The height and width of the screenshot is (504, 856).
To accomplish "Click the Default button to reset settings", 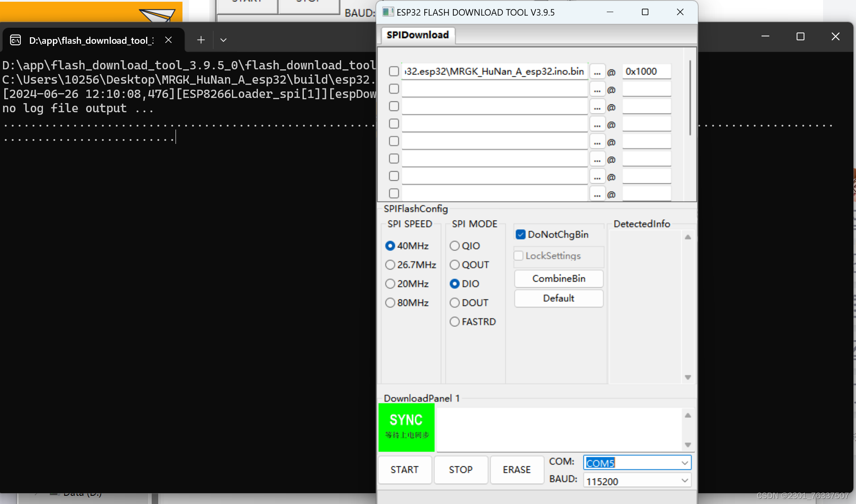I will click(558, 298).
